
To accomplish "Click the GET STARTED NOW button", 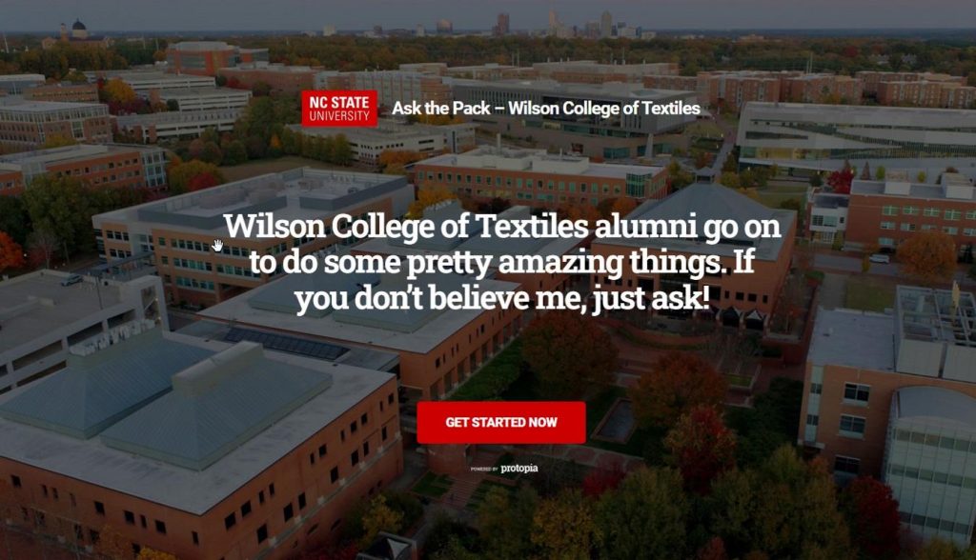I will 501,423.
